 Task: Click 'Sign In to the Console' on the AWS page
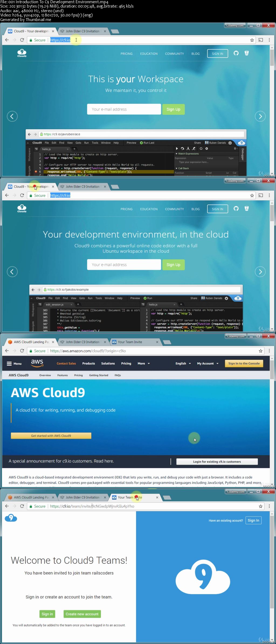[x=244, y=363]
